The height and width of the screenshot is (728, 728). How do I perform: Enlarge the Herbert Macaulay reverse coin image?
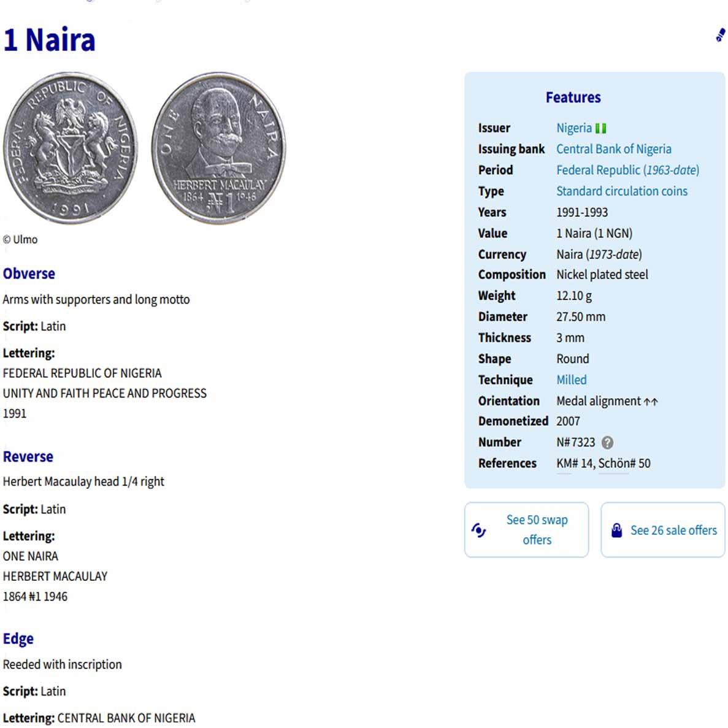click(219, 148)
